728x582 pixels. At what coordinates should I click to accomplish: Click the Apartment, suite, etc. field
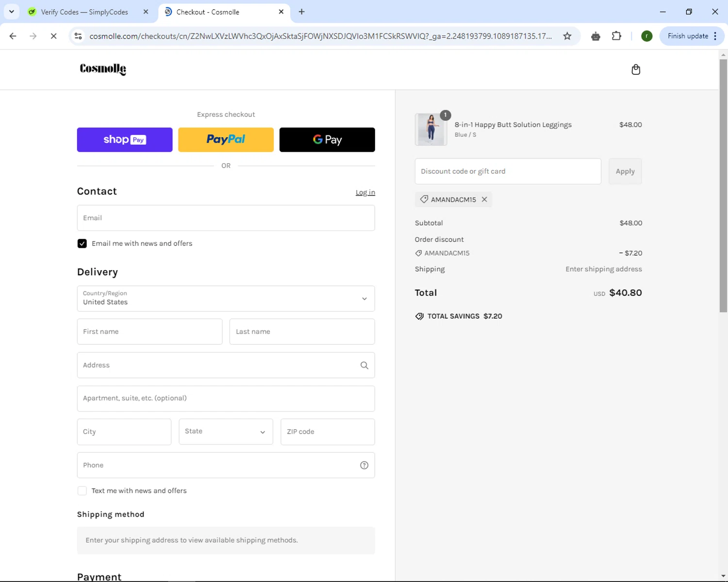click(x=226, y=399)
